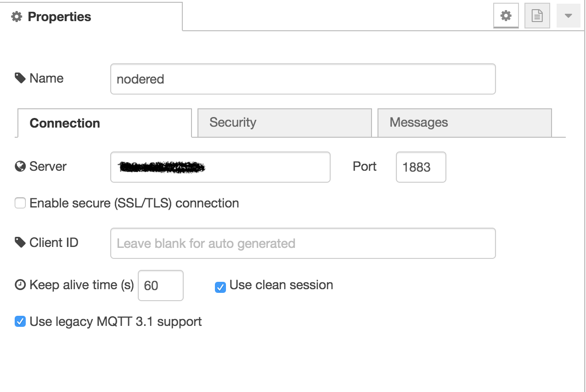
Task: Click the globe icon beside Server
Action: click(20, 166)
